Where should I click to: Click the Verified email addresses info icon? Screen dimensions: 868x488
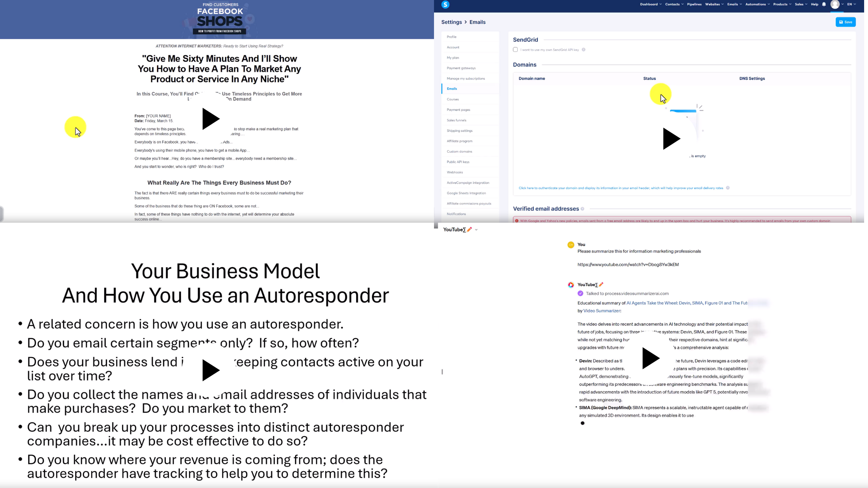[x=582, y=209]
